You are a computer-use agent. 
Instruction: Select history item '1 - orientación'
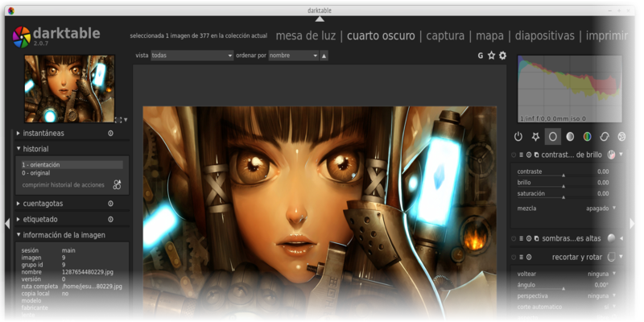(72, 165)
